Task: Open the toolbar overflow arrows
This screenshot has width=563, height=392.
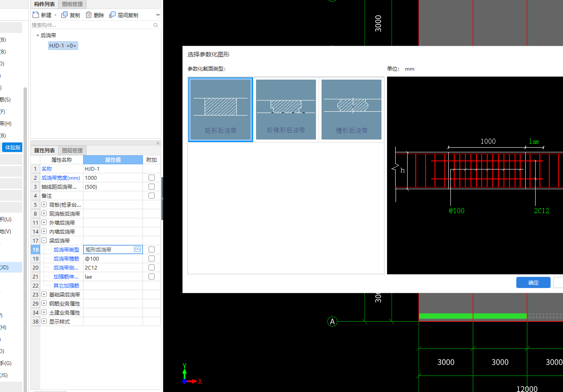Action: coord(158,15)
